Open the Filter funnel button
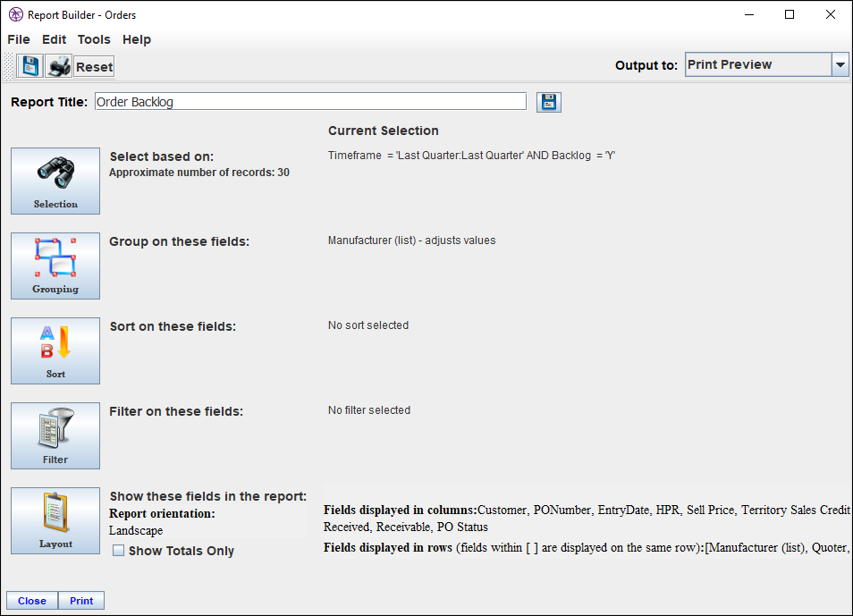 (55, 435)
